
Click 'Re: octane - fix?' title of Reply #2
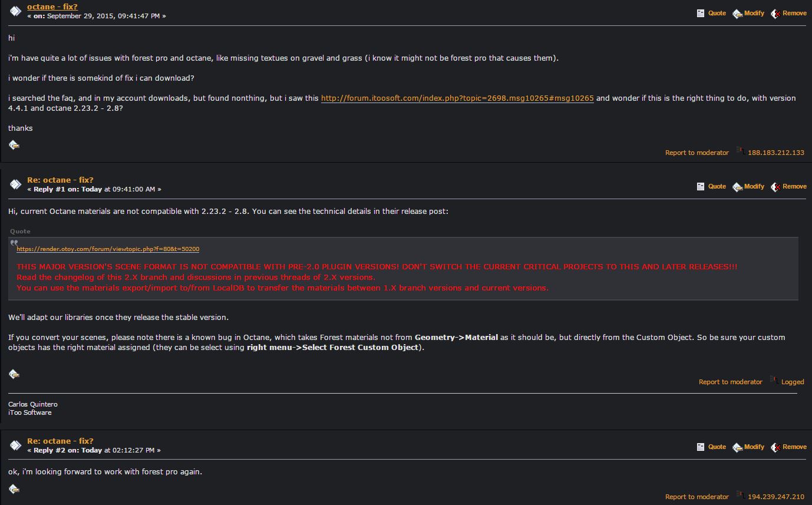[x=60, y=441]
